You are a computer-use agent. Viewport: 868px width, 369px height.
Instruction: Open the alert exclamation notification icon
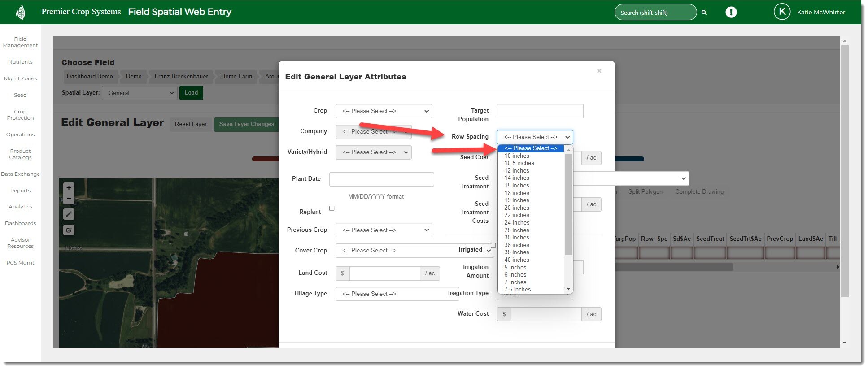coord(731,13)
